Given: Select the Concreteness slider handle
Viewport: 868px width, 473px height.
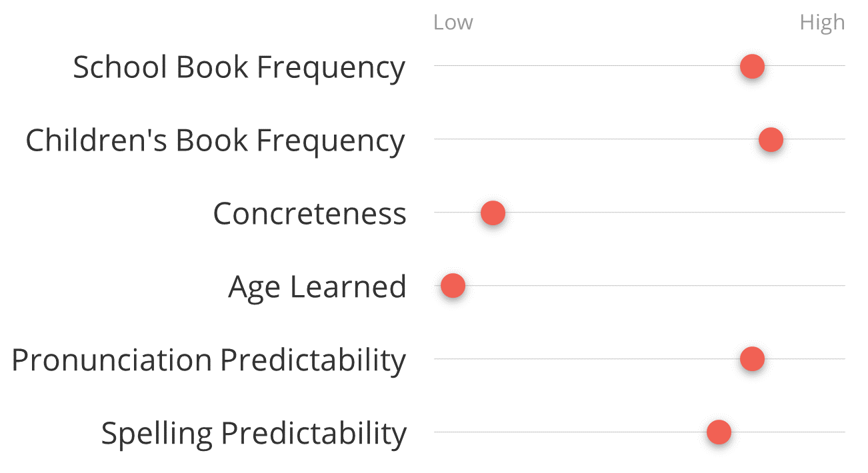Looking at the screenshot, I should [x=493, y=213].
